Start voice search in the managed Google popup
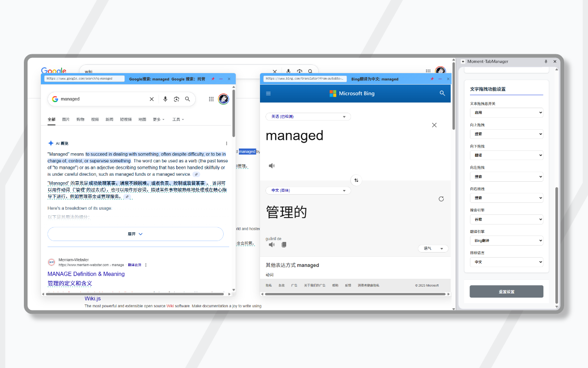588x368 pixels. pyautogui.click(x=165, y=99)
